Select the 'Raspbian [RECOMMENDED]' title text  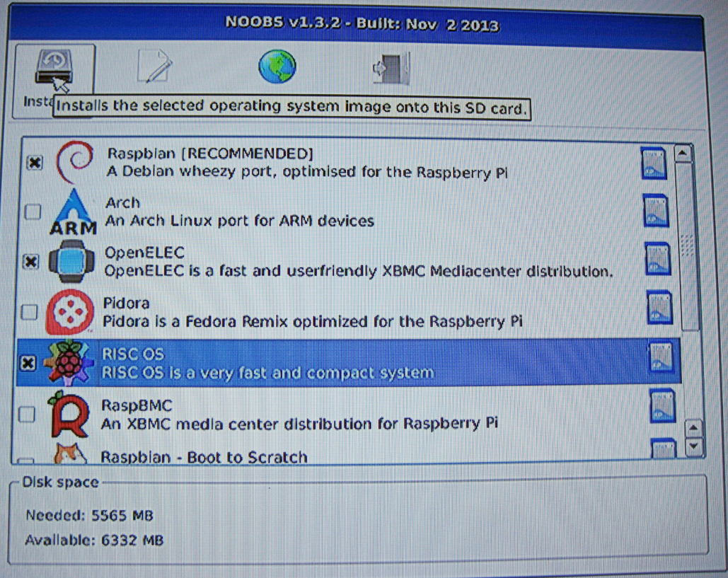click(210, 154)
